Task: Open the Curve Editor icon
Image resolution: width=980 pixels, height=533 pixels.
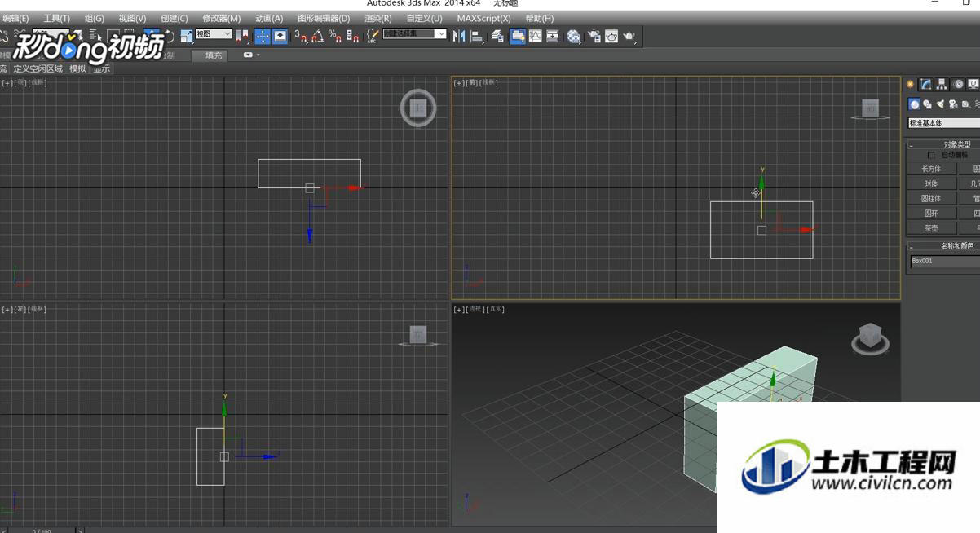Action: 535,36
